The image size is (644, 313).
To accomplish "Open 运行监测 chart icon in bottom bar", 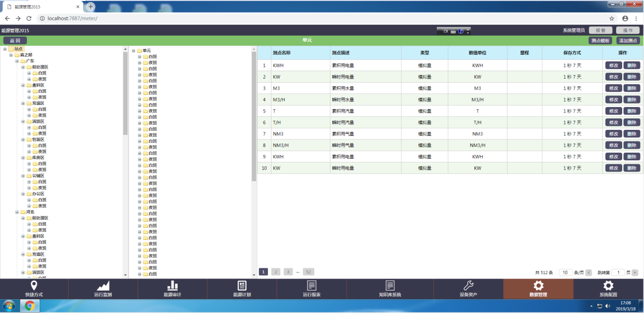I will click(103, 286).
